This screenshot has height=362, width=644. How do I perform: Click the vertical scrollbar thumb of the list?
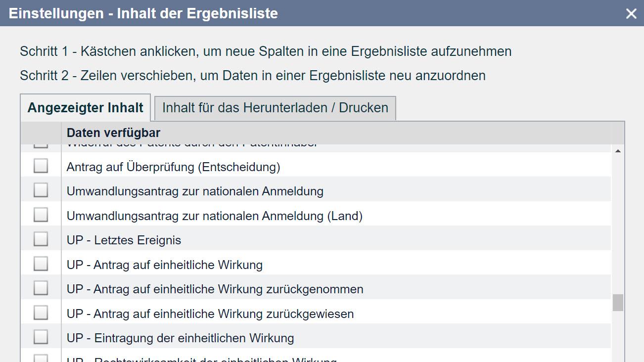pos(618,302)
